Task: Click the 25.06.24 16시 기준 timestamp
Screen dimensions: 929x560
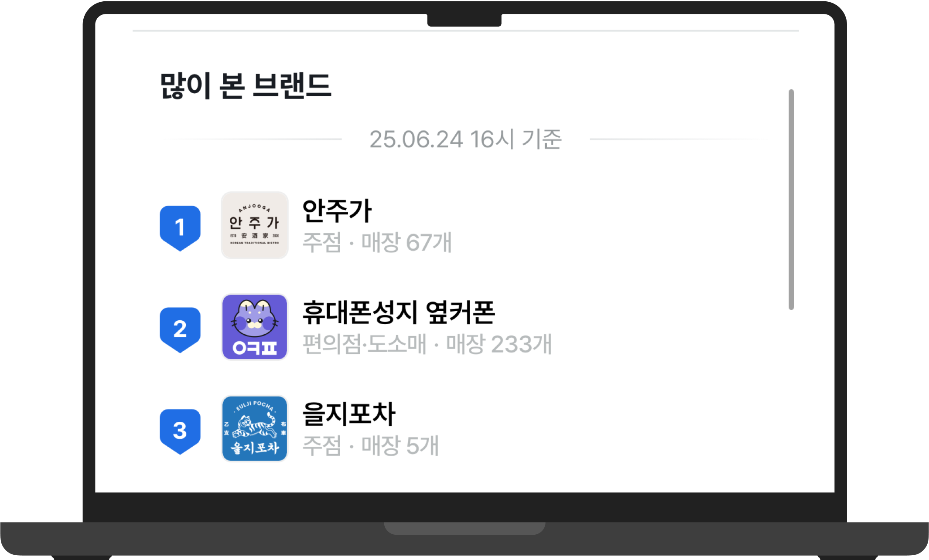Action: point(466,139)
